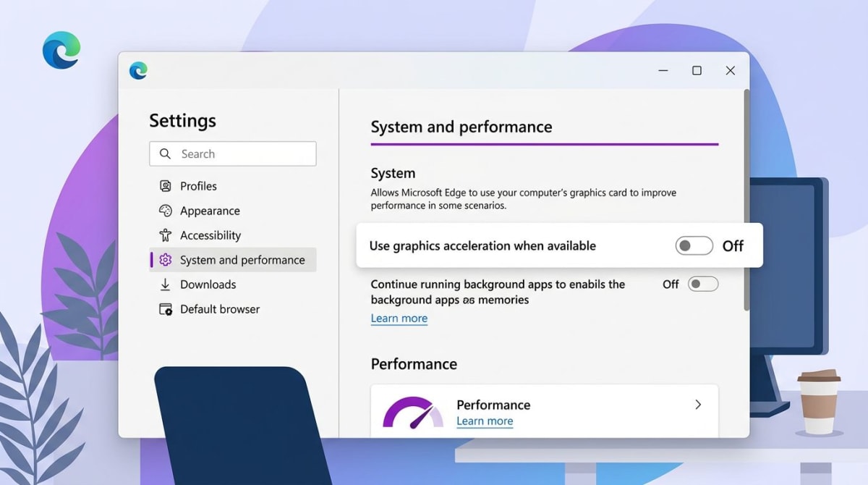
Task: Open Performance card chevron arrow
Action: pos(698,405)
